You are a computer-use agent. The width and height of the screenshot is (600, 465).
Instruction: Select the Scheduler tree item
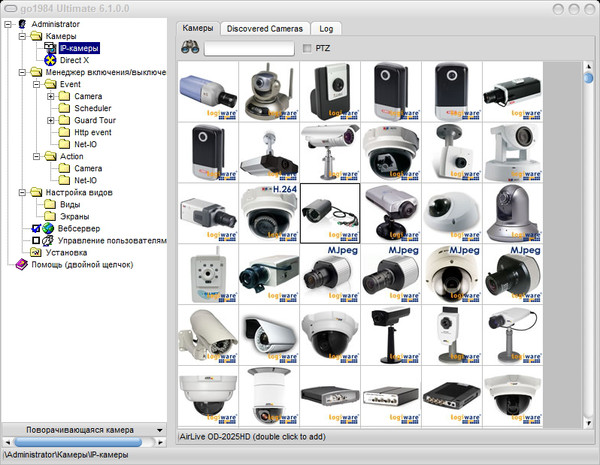pyautogui.click(x=93, y=108)
